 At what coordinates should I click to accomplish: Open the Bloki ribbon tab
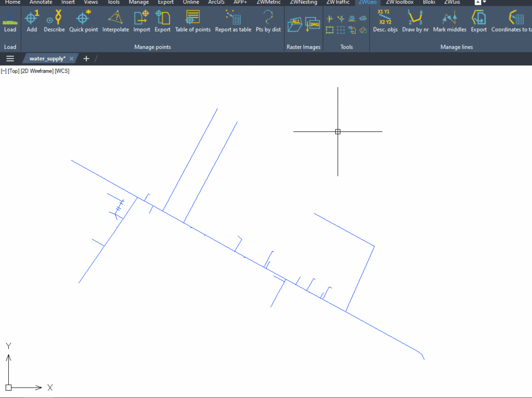429,2
